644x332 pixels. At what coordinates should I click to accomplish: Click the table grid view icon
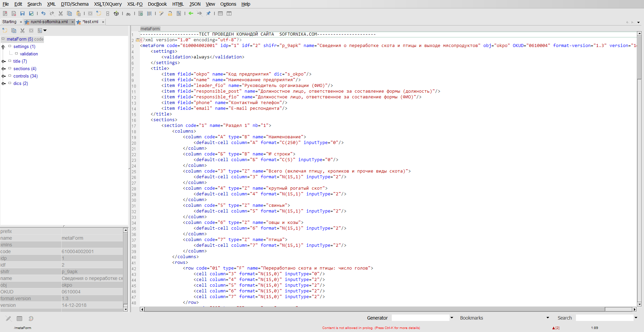(x=19, y=319)
